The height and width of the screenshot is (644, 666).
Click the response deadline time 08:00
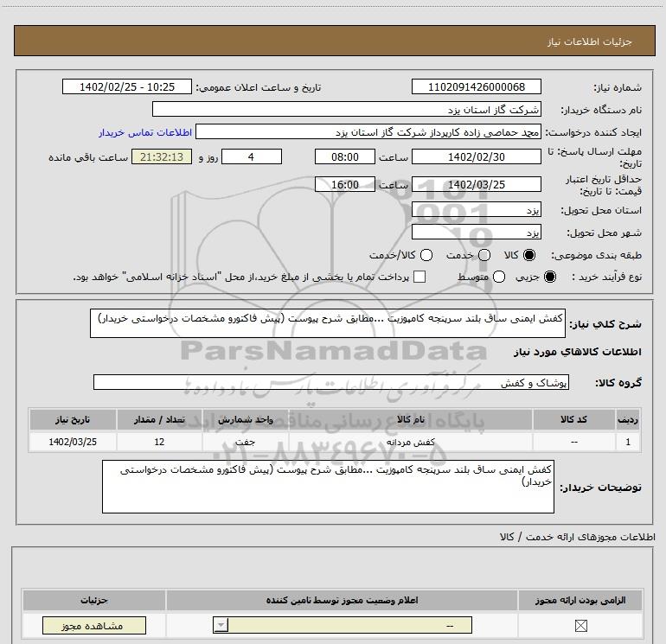point(345,156)
